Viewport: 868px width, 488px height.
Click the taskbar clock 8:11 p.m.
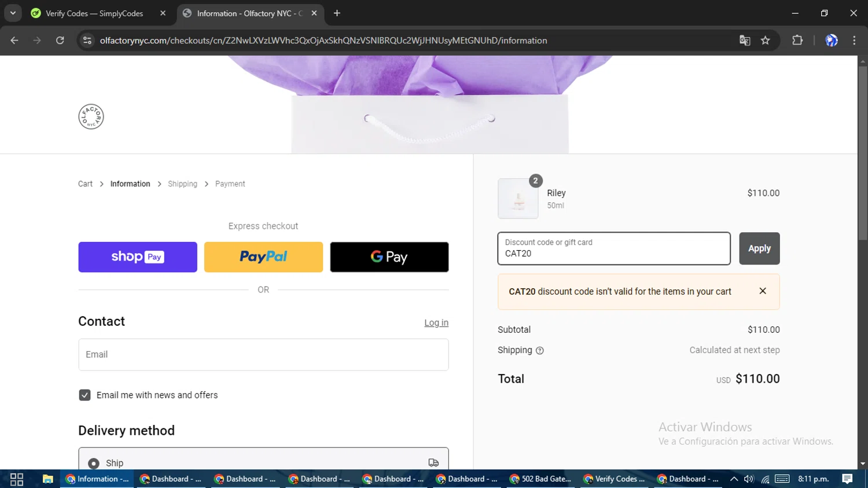(x=813, y=479)
